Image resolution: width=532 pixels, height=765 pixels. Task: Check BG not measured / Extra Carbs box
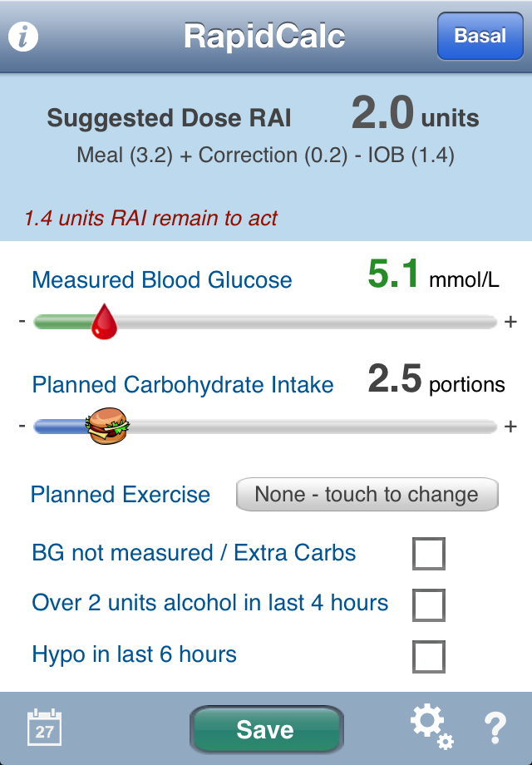[x=429, y=553]
